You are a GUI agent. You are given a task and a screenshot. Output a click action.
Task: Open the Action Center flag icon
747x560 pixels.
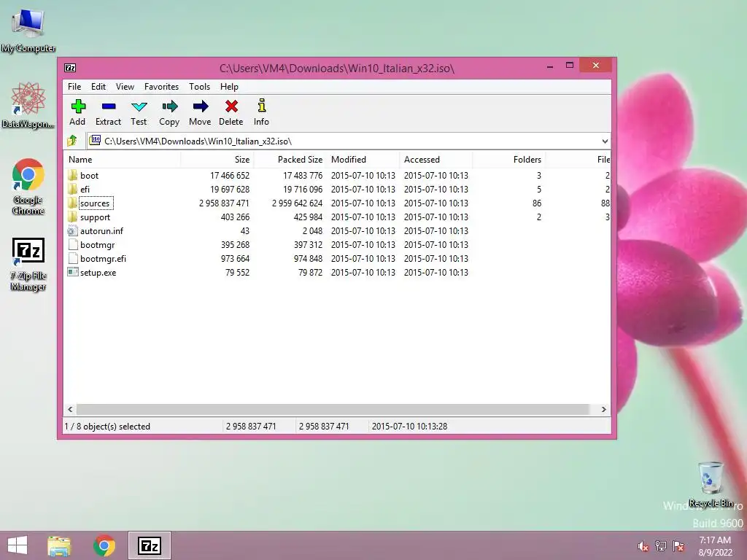click(678, 546)
